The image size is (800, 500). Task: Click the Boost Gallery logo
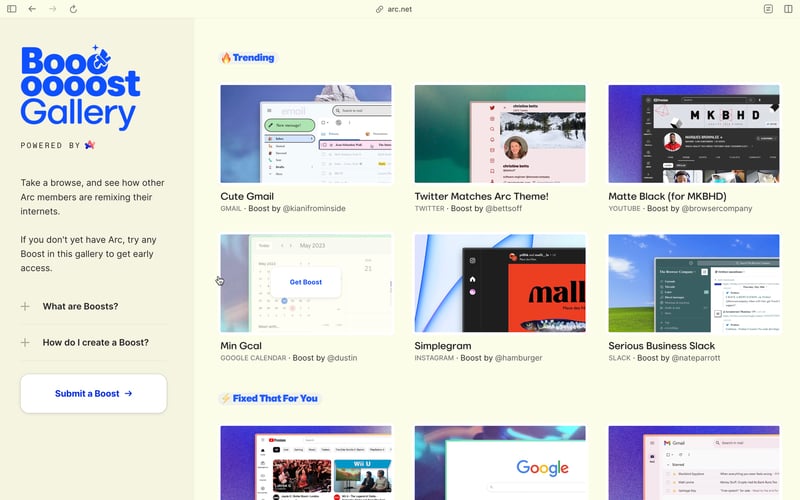[80, 88]
